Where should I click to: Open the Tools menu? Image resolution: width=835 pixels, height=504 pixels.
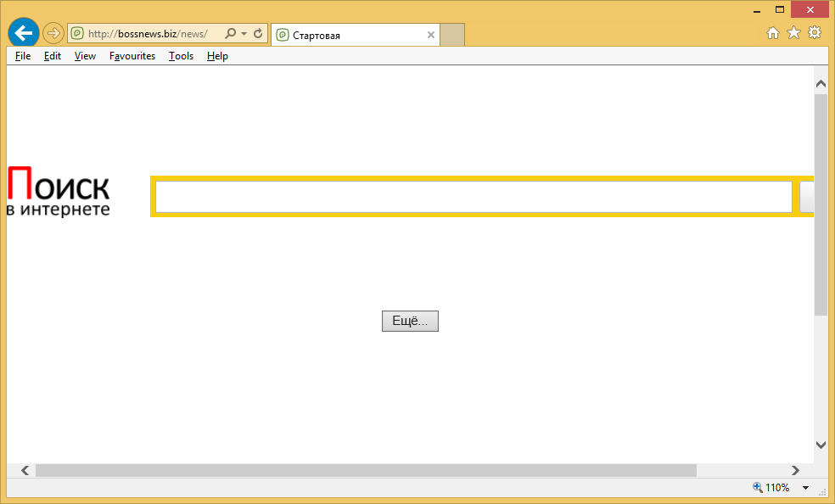(181, 56)
